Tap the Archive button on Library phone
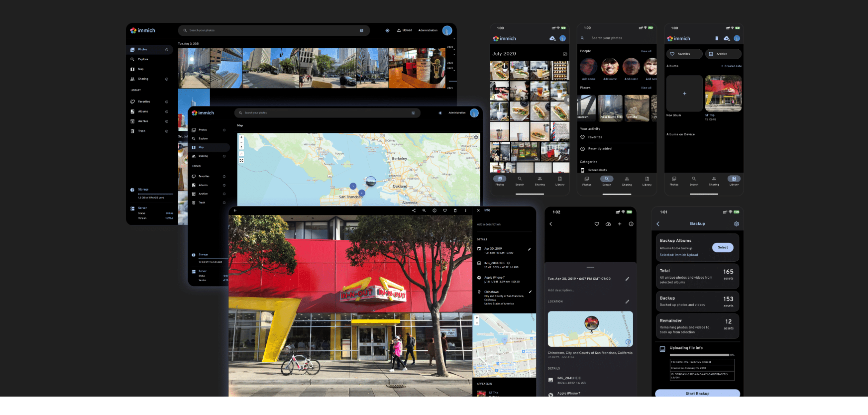Image resolution: width=868 pixels, height=415 pixels. pyautogui.click(x=723, y=54)
